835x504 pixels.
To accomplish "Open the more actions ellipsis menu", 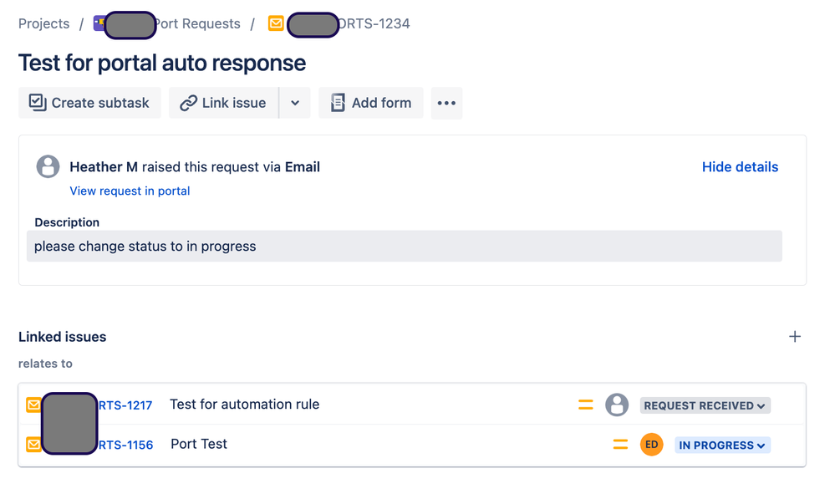I will 446,103.
